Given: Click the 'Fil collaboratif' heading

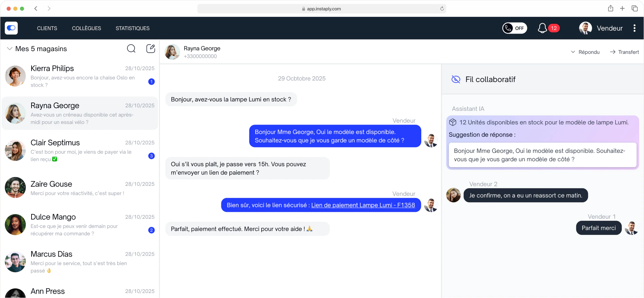Looking at the screenshot, I should point(490,79).
